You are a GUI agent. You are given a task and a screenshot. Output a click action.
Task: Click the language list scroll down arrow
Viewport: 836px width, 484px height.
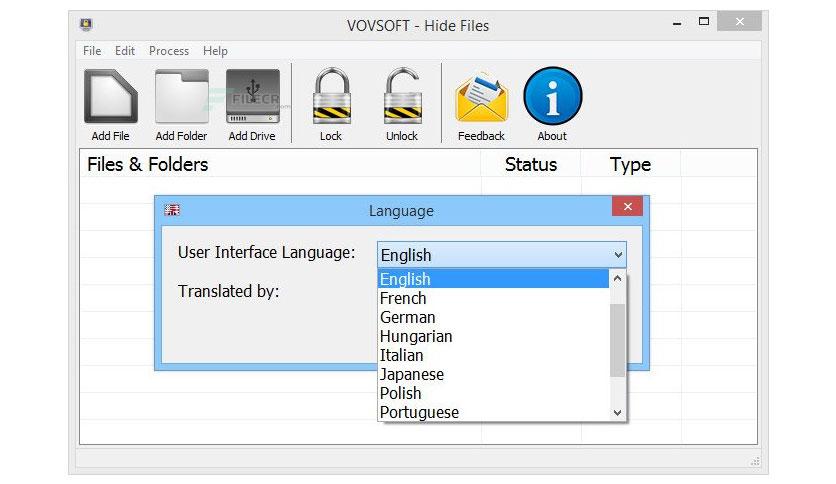point(617,413)
